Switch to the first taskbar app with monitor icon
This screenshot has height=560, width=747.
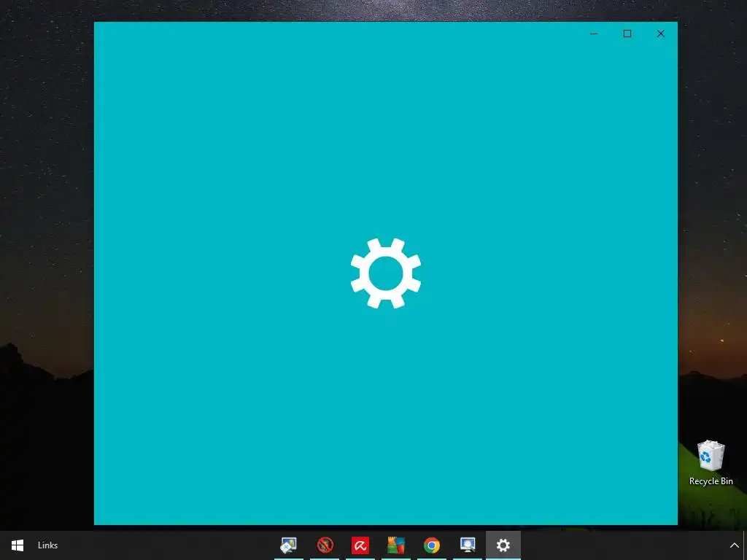[289, 545]
